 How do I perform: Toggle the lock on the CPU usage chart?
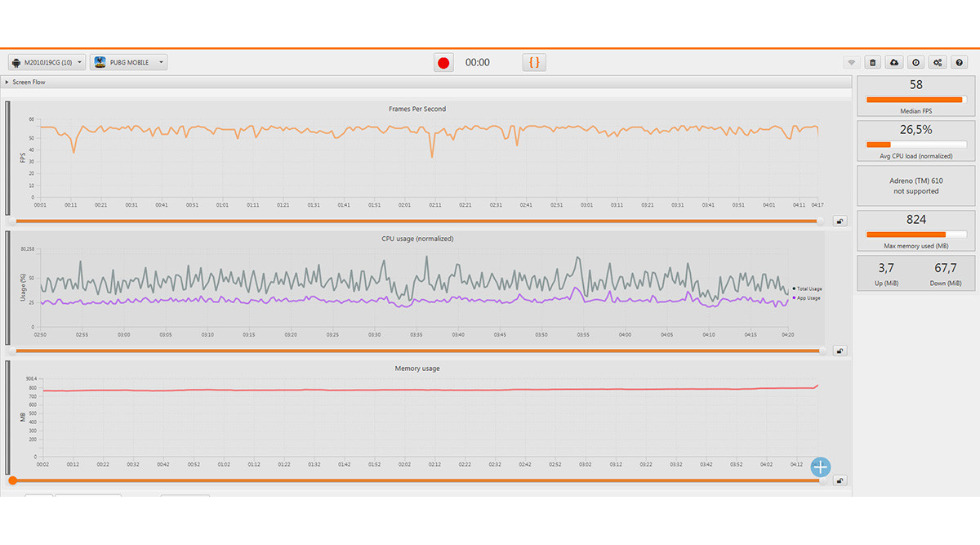(840, 351)
